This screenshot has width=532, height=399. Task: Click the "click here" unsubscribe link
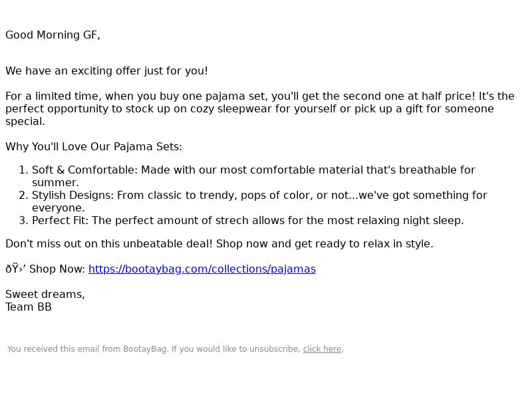[322, 348]
